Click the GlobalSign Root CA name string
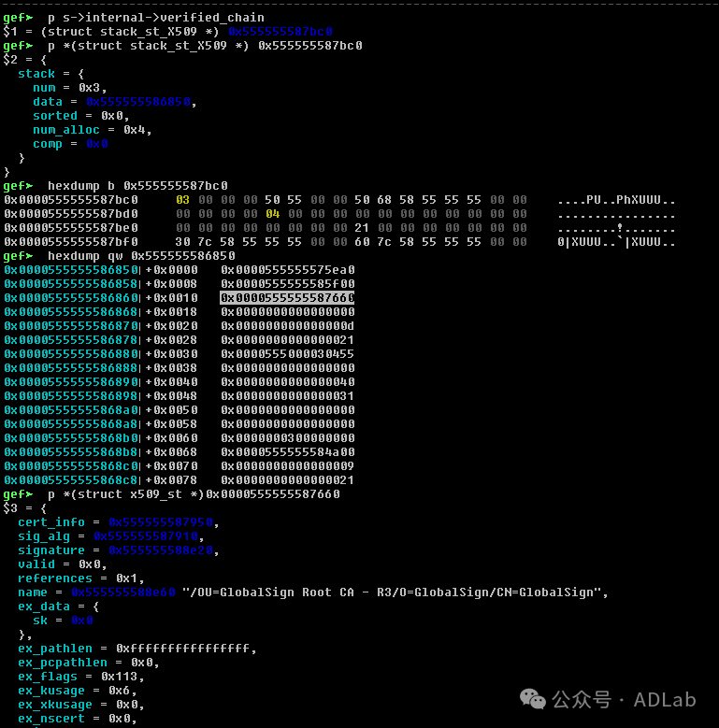Screen dimensions: 719x728 tap(395, 592)
